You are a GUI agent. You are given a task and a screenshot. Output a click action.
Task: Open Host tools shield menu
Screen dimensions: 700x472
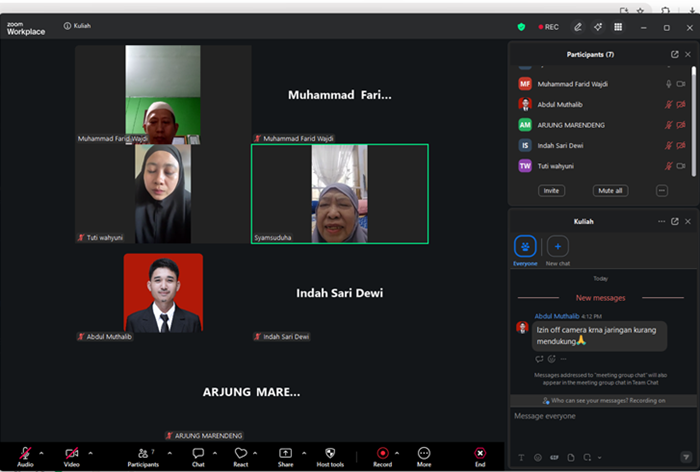[330, 456]
